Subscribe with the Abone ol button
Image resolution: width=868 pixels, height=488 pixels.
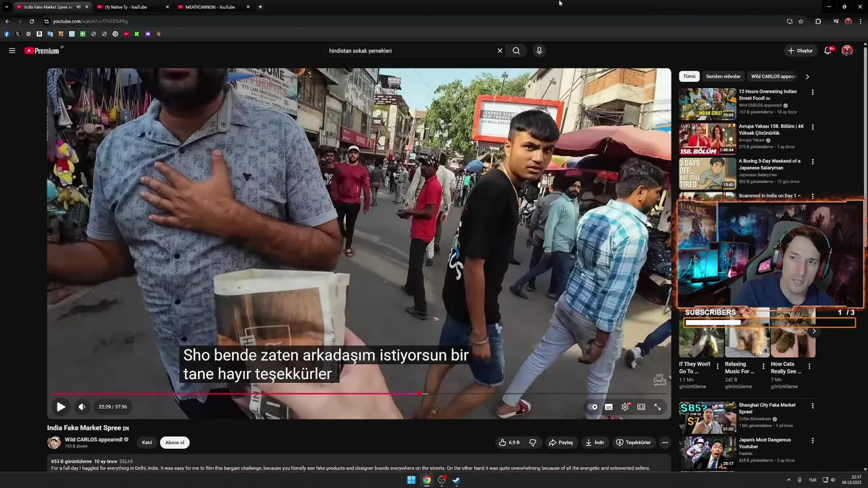pyautogui.click(x=174, y=443)
